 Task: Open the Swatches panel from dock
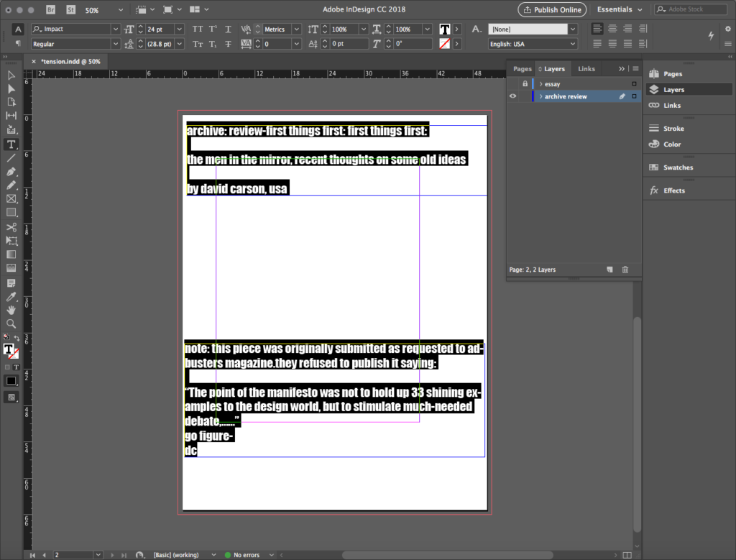coord(678,167)
